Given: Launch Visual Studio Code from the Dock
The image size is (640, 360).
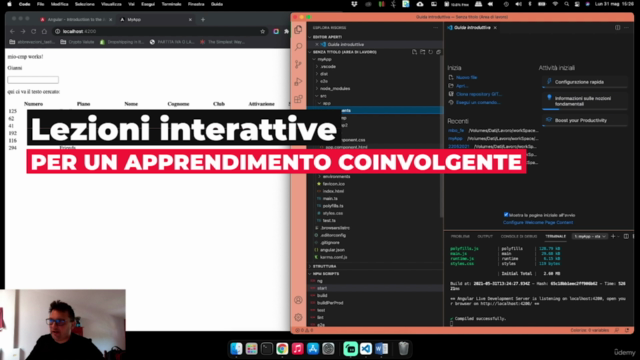Looking at the screenshot, I should [x=366, y=349].
